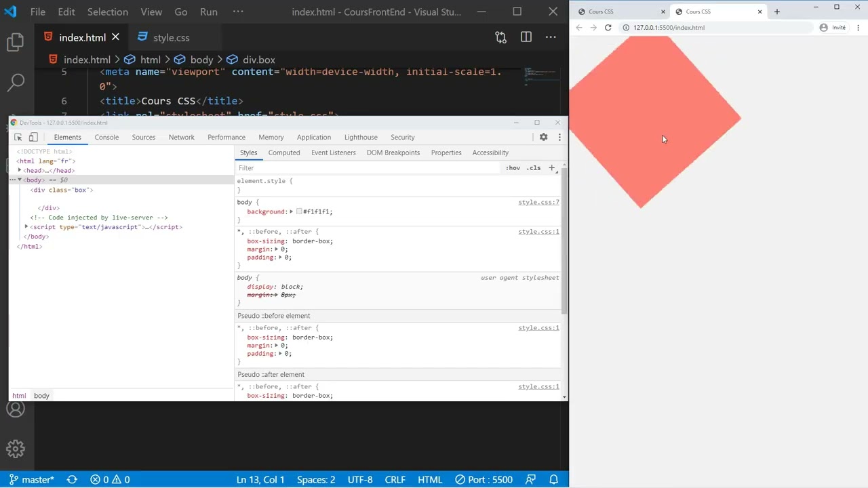The width and height of the screenshot is (868, 488).
Task: Open the Edit menu
Action: coord(66,12)
